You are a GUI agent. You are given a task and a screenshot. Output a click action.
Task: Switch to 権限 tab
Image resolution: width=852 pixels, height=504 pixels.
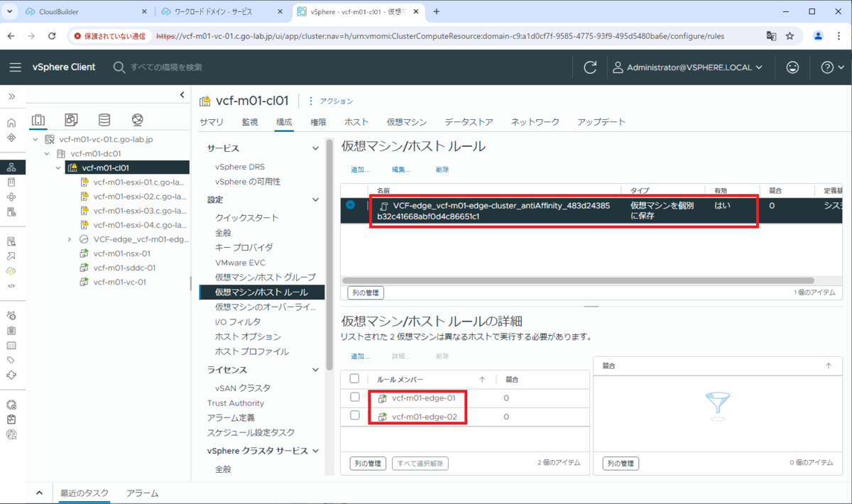[318, 122]
